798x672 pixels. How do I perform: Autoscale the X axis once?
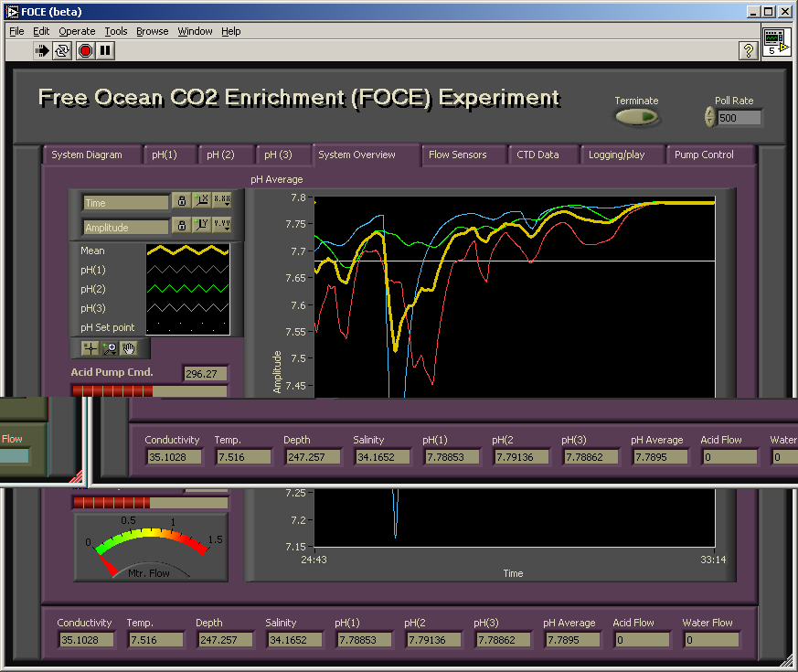click(201, 200)
